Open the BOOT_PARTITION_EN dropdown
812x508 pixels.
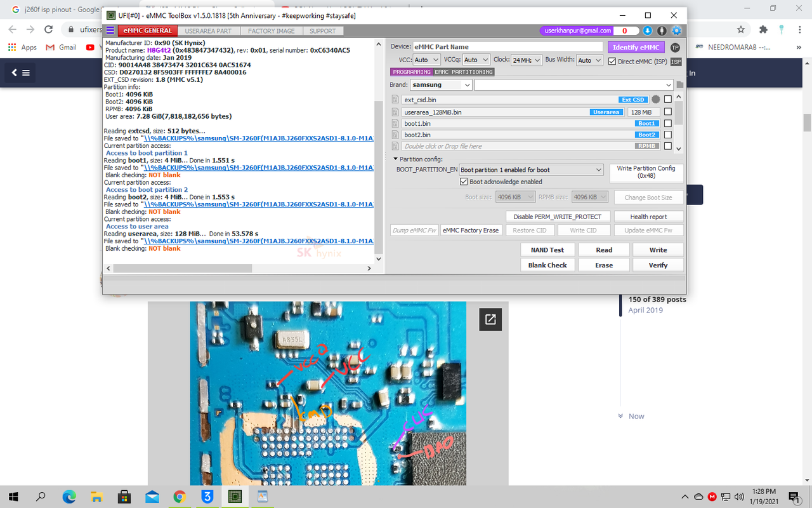click(x=531, y=170)
